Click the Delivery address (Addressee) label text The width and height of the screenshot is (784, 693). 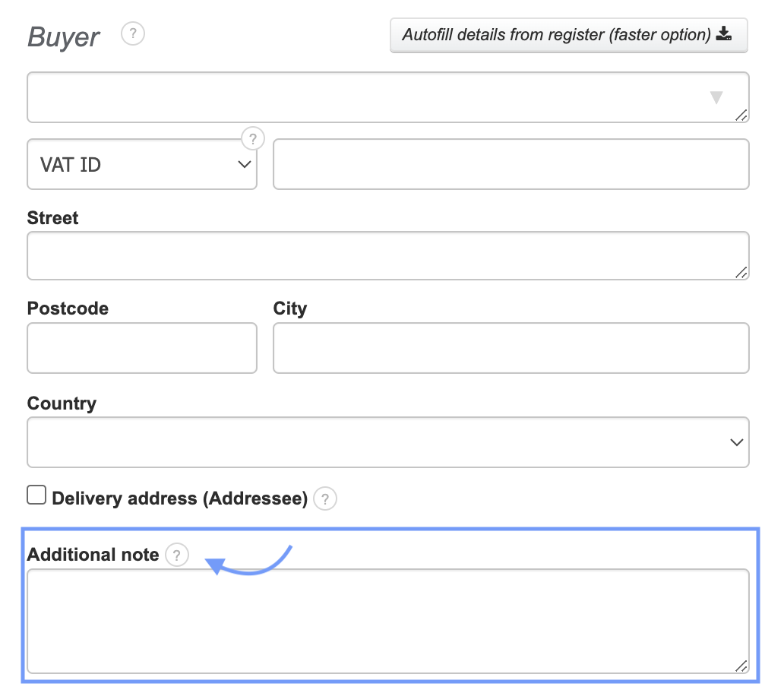[x=179, y=499]
